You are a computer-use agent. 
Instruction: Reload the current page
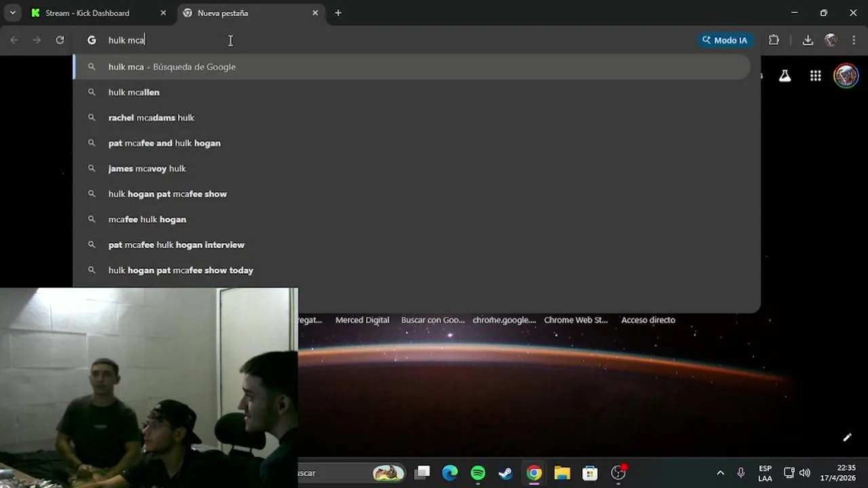tap(60, 40)
